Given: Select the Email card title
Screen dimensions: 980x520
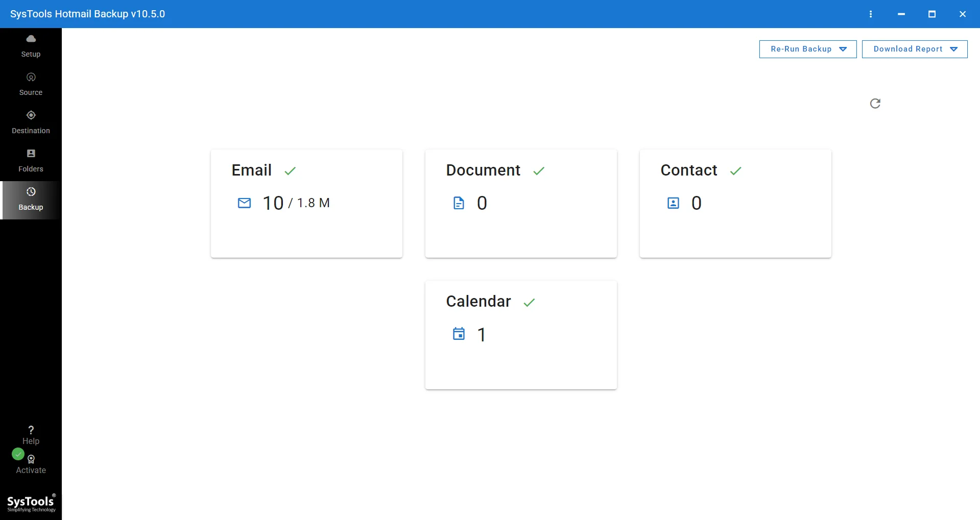Looking at the screenshot, I should coord(252,170).
